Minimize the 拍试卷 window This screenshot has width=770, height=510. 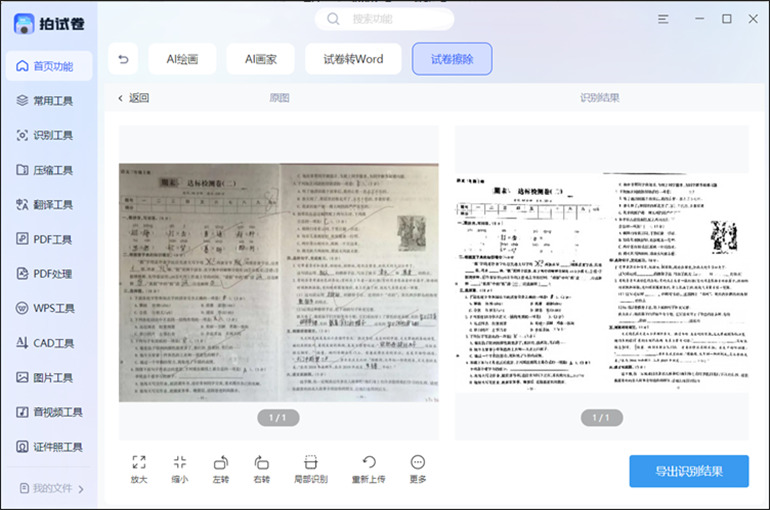click(700, 19)
